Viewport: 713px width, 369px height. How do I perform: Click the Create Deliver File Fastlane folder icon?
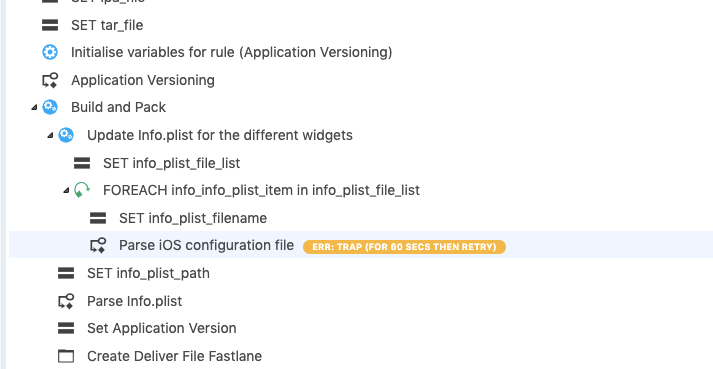[66, 356]
